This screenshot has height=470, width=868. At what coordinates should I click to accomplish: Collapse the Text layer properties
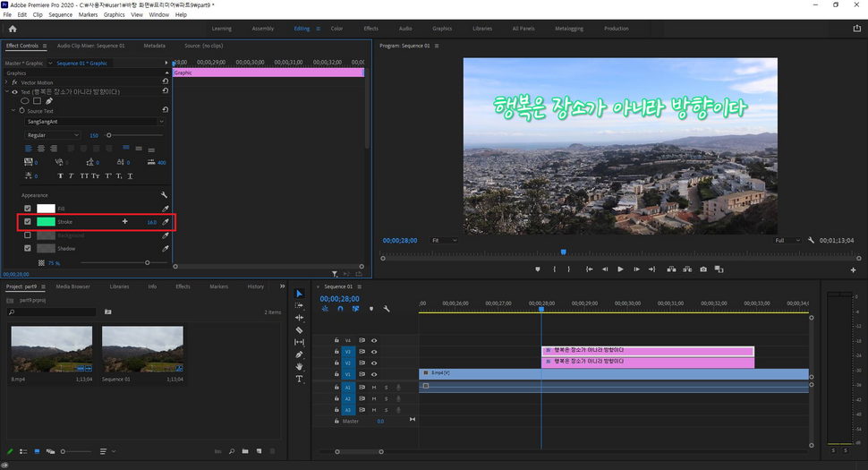6,92
